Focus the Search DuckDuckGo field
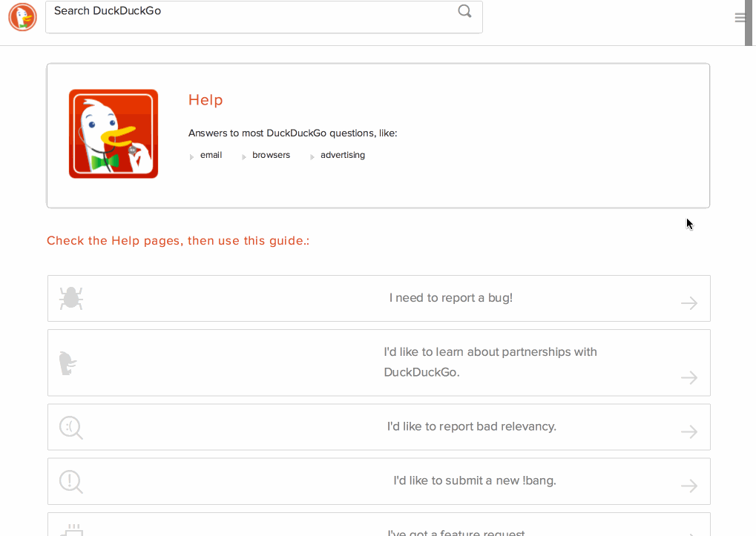The height and width of the screenshot is (536, 756). click(x=263, y=17)
